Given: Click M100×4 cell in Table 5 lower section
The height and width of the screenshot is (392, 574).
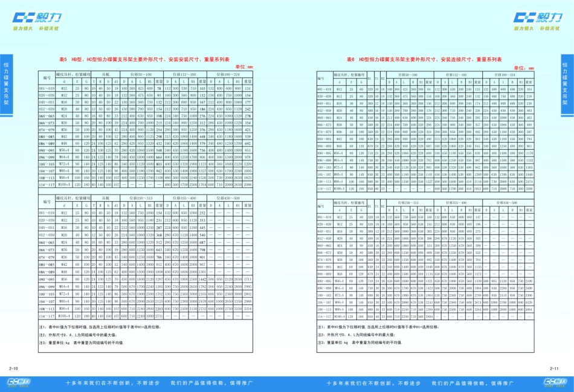Looking at the screenshot, I should click(65, 316).
